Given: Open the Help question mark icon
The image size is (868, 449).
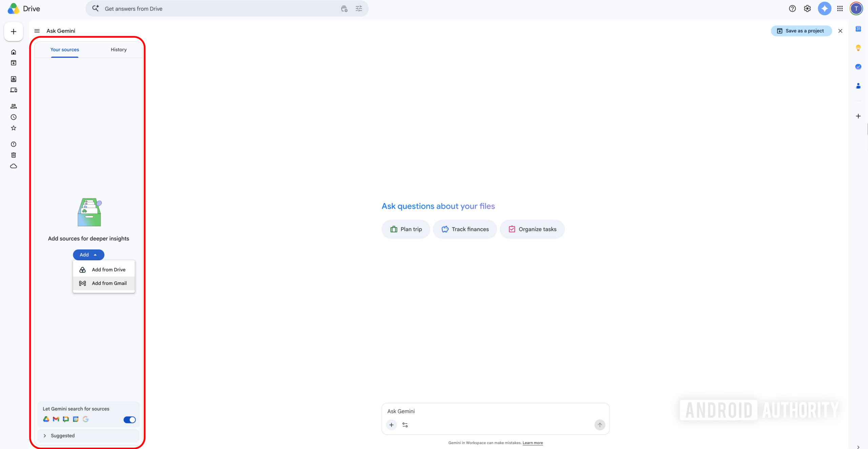Looking at the screenshot, I should click(x=792, y=9).
